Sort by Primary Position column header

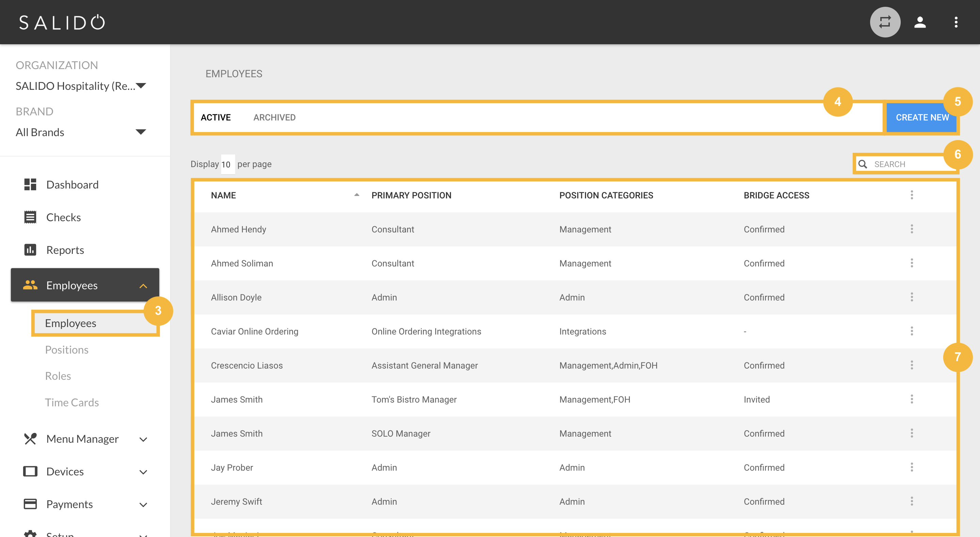[411, 195]
